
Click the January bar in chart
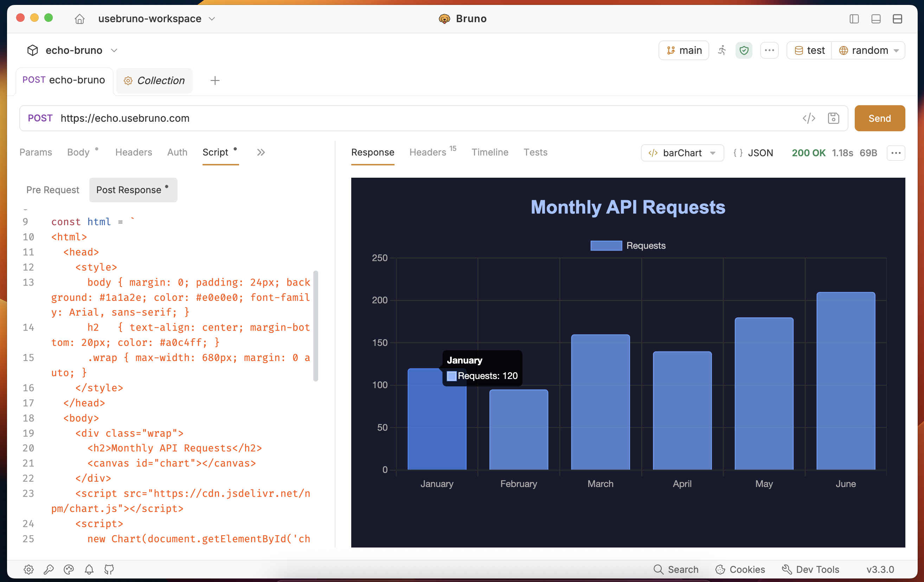pos(437,419)
